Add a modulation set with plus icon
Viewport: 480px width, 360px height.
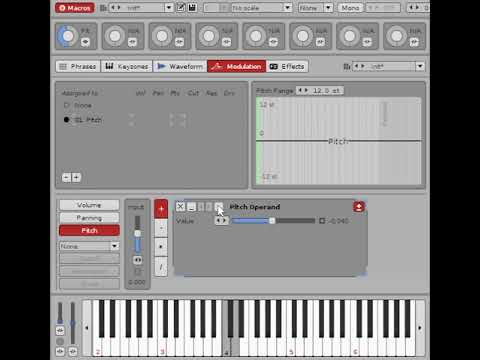pyautogui.click(x=76, y=177)
